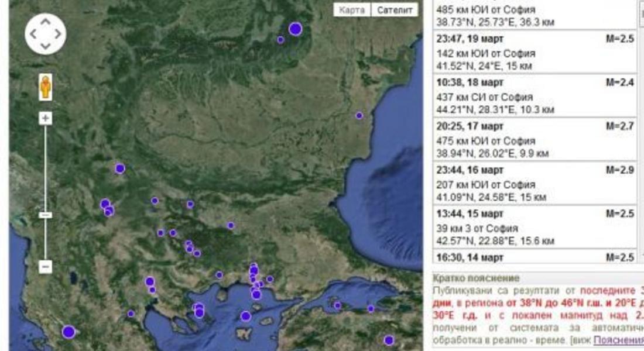Click the coordinates 38.94°N, 26.02°E, 9.9 км
Image resolution: width=644 pixels, height=351 pixels.
pyautogui.click(x=492, y=153)
